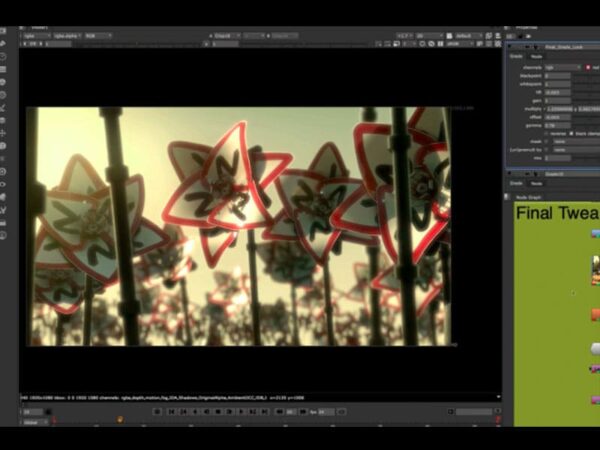This screenshot has height=450, width=600.
Task: Open the viewer zoom ratio dropdown
Action: click(405, 36)
